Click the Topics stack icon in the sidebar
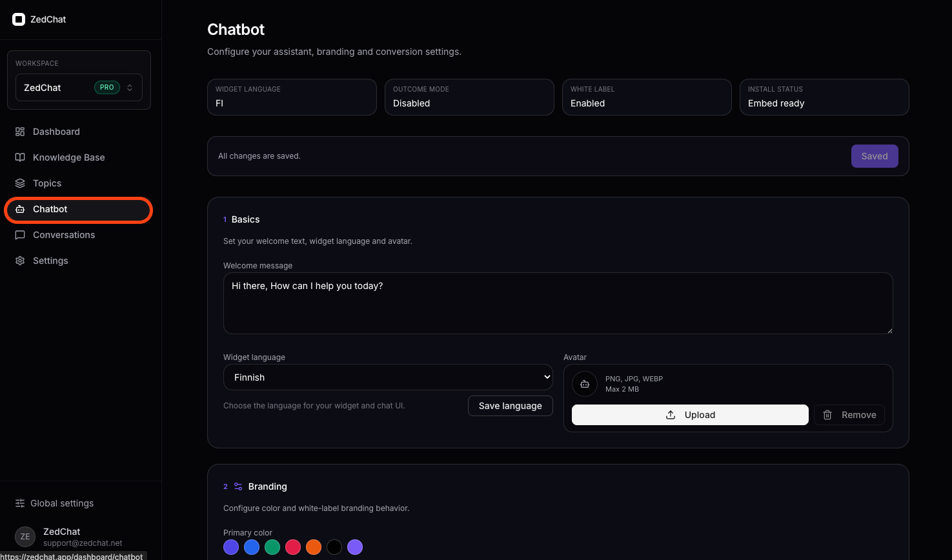Viewport: 952px width, 560px height. tap(20, 183)
